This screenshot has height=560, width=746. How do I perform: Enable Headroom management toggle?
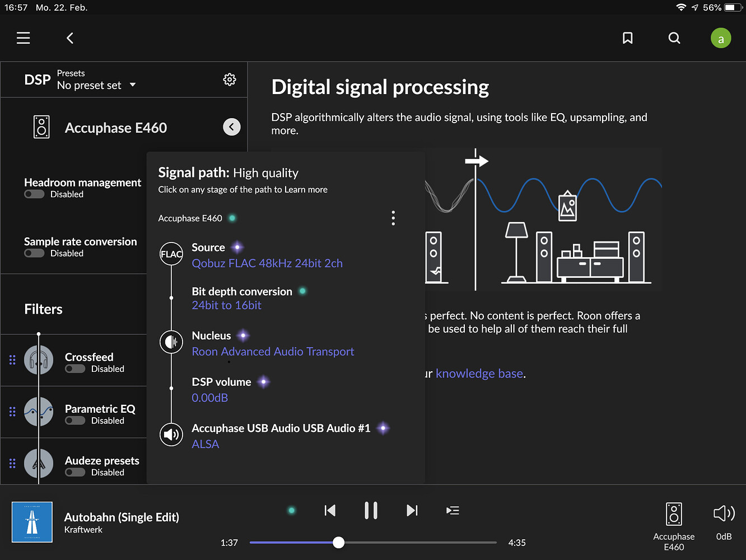34,194
